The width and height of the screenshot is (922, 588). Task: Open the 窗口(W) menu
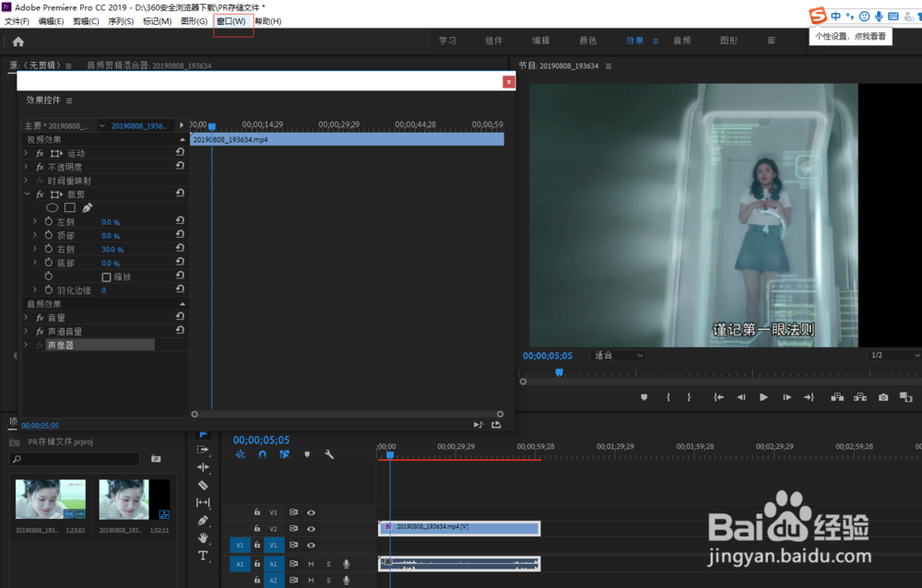pos(231,21)
